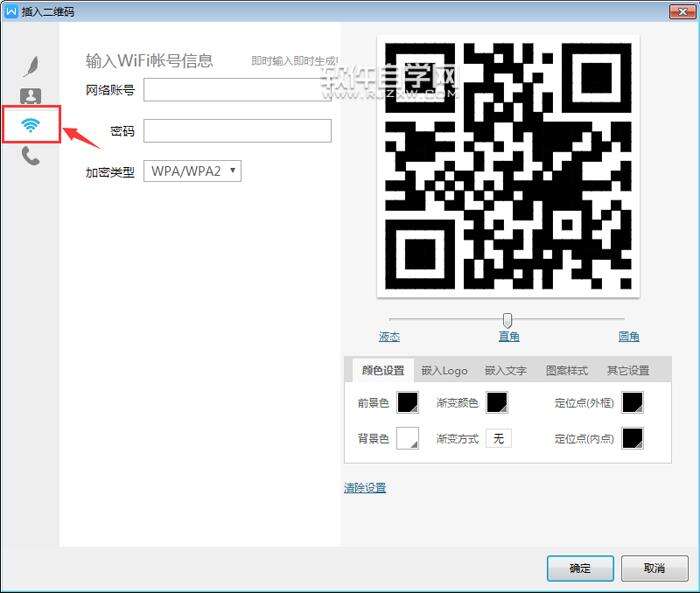Open the 渐变颜色 color swatch

497,402
